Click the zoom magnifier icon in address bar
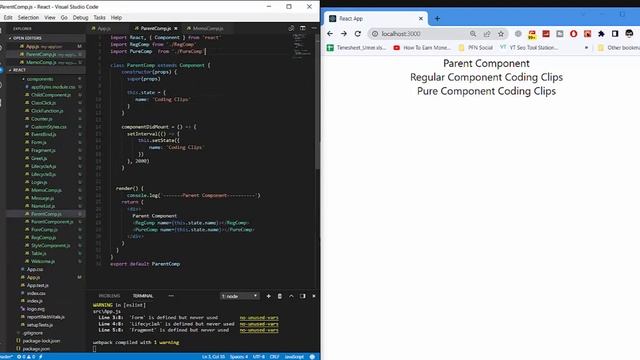This screenshot has width=640, height=360. point(473,34)
